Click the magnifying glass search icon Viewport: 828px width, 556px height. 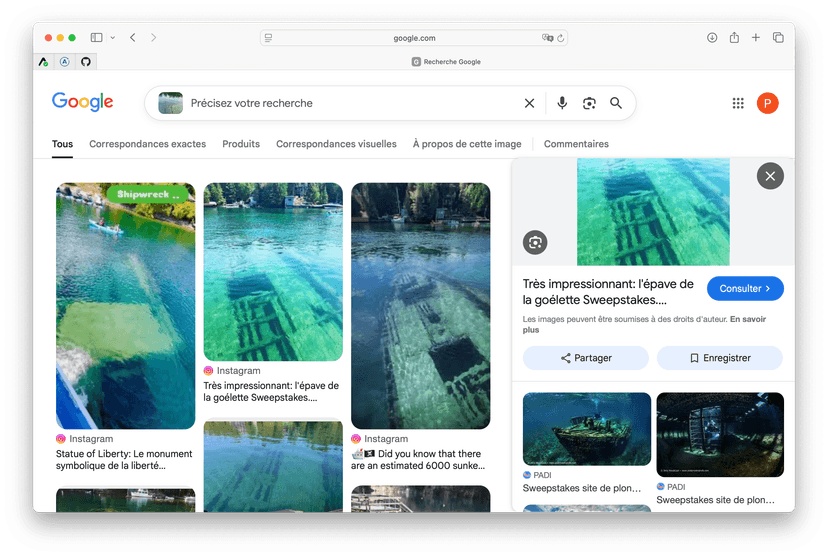pos(616,103)
